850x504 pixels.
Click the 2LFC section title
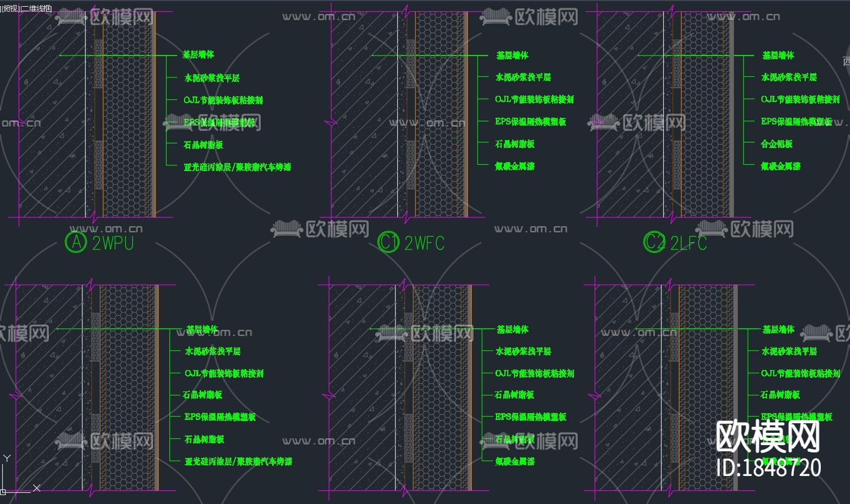coord(688,243)
